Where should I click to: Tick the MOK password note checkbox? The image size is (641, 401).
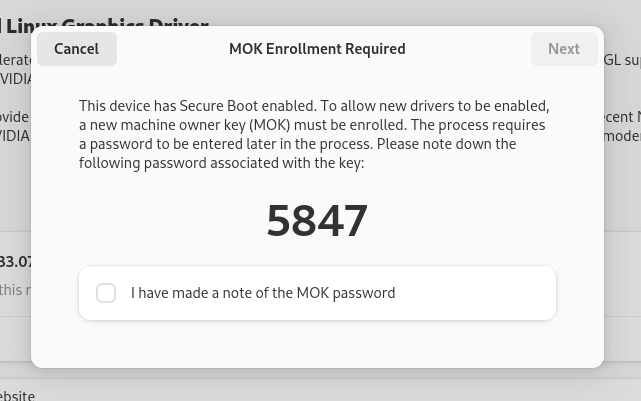106,293
